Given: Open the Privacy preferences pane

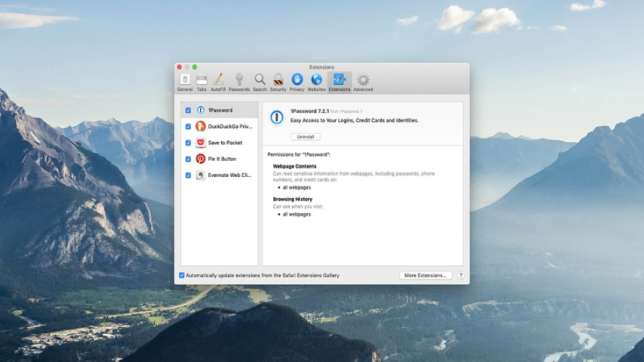Looking at the screenshot, I should 297,82.
